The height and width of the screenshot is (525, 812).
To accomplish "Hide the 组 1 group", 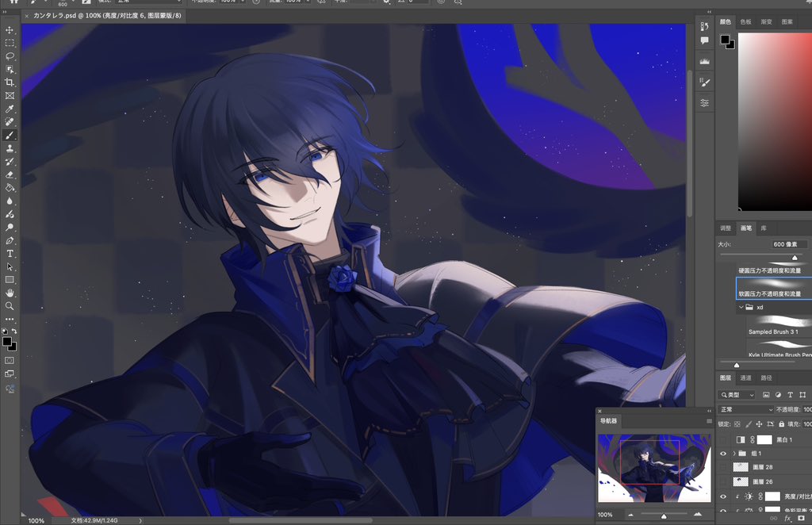I will 723,454.
